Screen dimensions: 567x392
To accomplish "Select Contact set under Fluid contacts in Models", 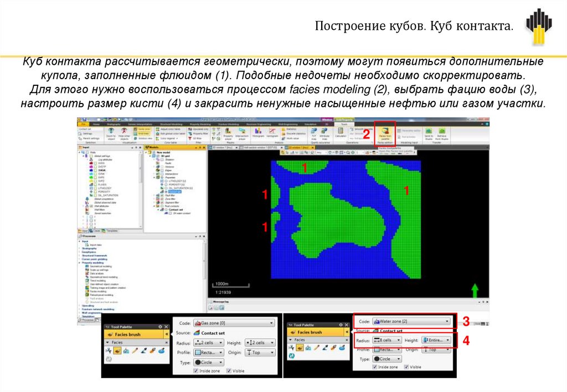I will tap(176, 210).
